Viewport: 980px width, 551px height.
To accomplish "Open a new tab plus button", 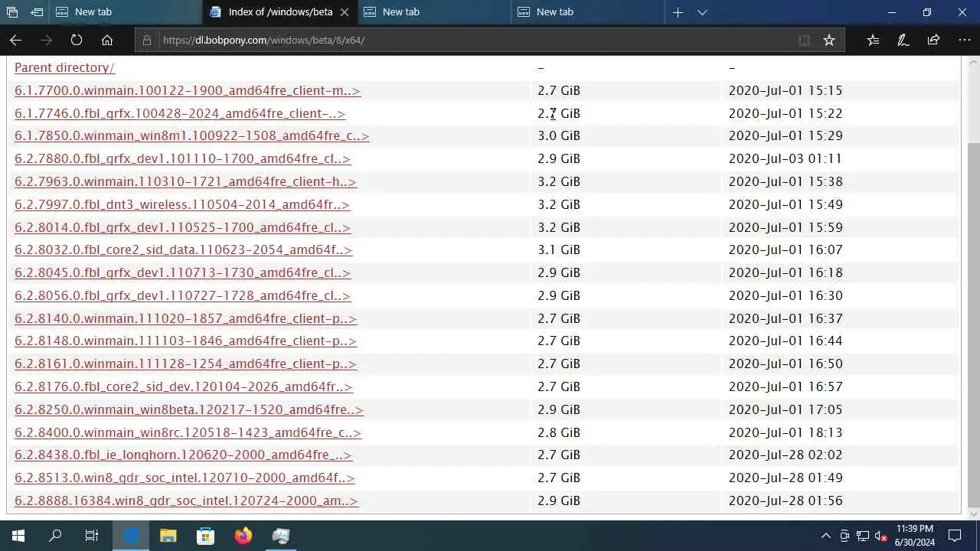I will [678, 12].
